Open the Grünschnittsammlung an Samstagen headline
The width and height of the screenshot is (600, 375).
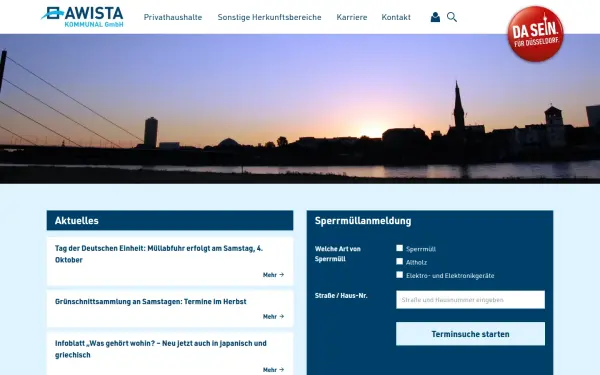150,302
